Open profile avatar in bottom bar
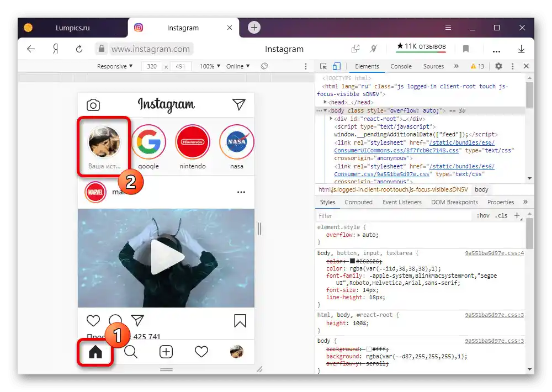Screen dimensions: 552x392 237,352
